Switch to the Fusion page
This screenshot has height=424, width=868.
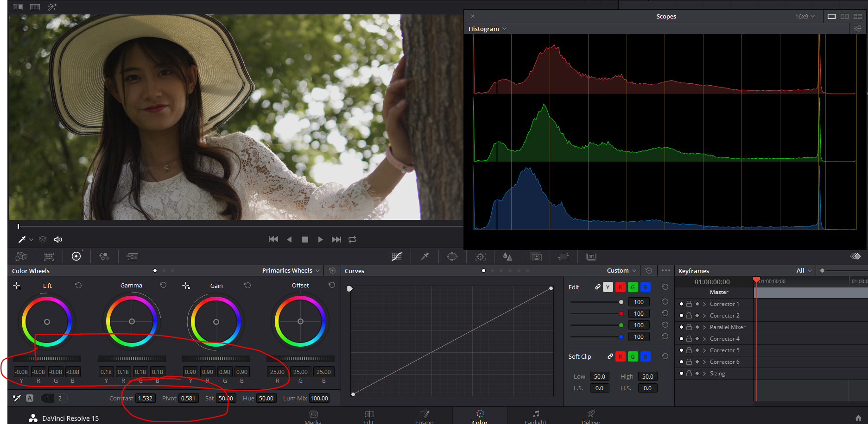pyautogui.click(x=424, y=417)
